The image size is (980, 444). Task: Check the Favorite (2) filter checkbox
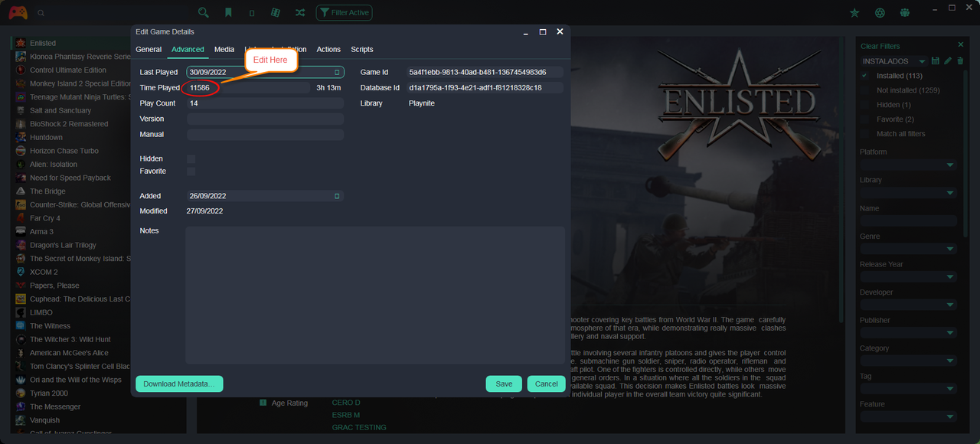coord(865,119)
